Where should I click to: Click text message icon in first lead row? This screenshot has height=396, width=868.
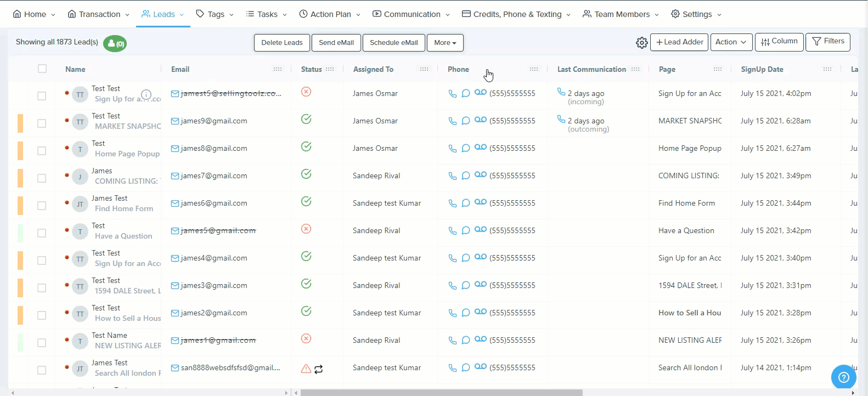point(465,94)
